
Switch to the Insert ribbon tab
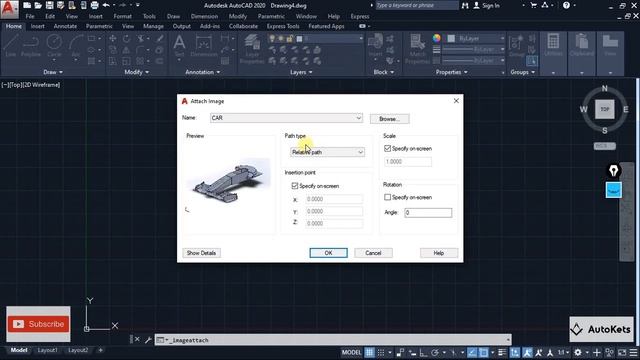tap(38, 26)
